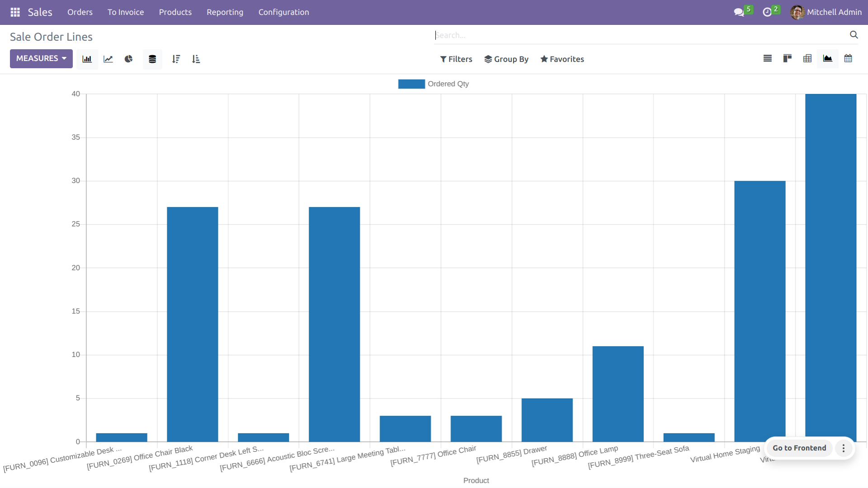The width and height of the screenshot is (868, 488).
Task: Click the Go to Frontend button
Action: (799, 448)
